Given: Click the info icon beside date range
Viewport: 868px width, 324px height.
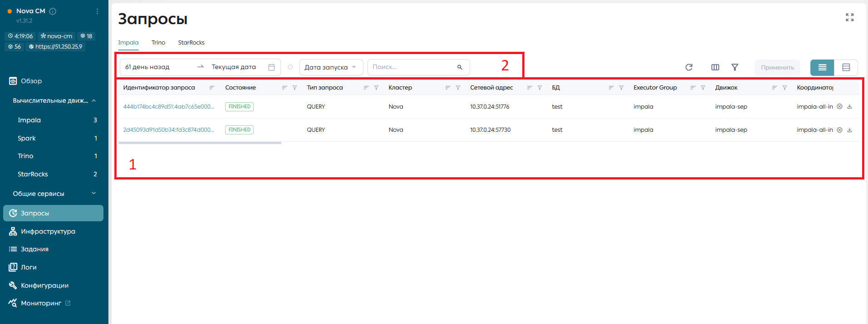Looking at the screenshot, I should 290,67.
